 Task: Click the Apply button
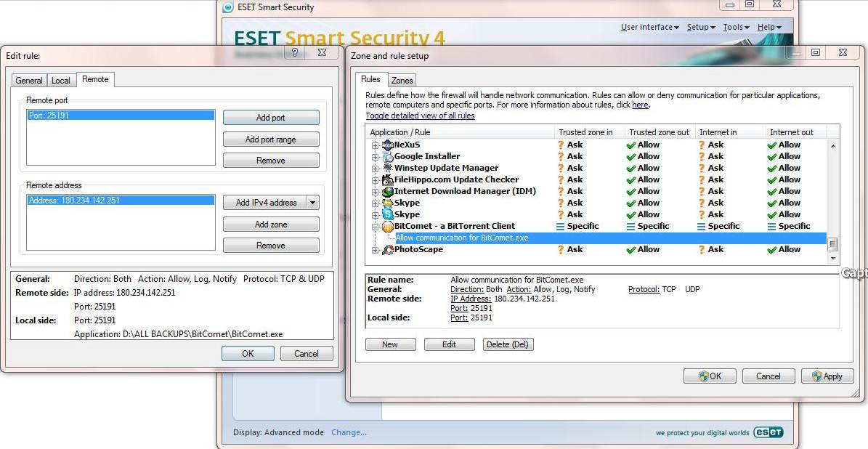point(827,376)
